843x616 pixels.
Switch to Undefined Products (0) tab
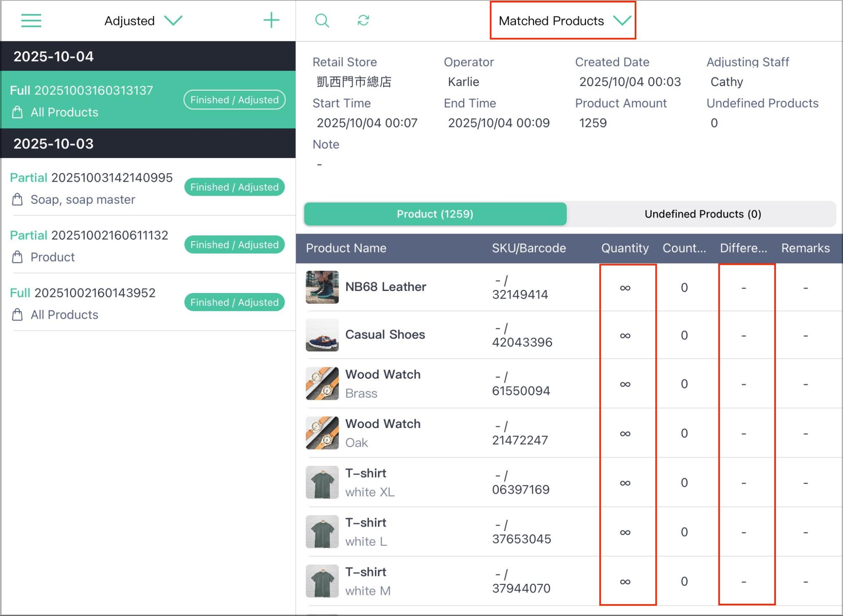[703, 214]
